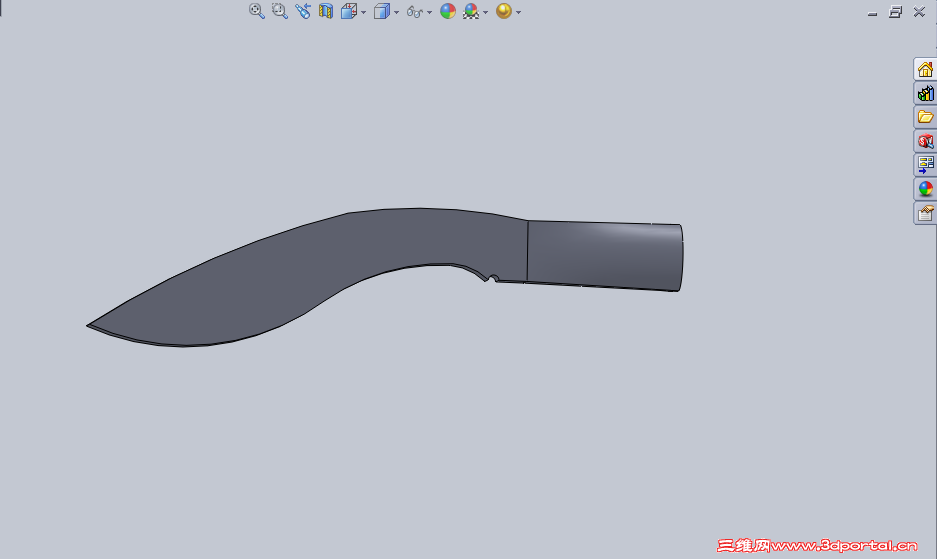Open the SolidWorks Search tab

click(x=925, y=141)
